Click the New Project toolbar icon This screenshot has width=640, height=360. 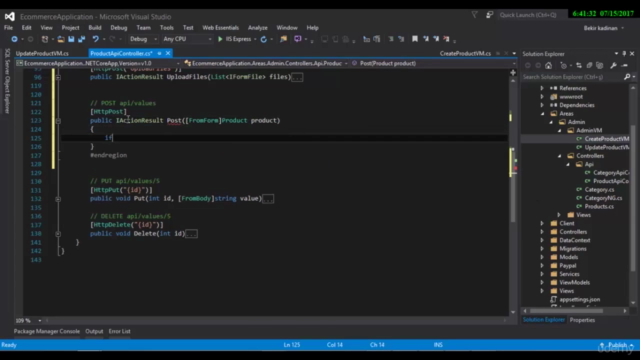click(x=45, y=39)
